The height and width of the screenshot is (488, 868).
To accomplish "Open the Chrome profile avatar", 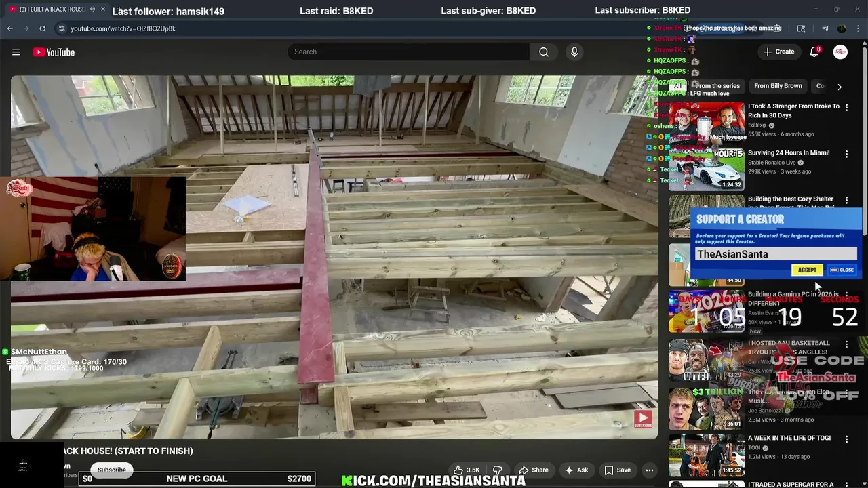I will coord(842,28).
